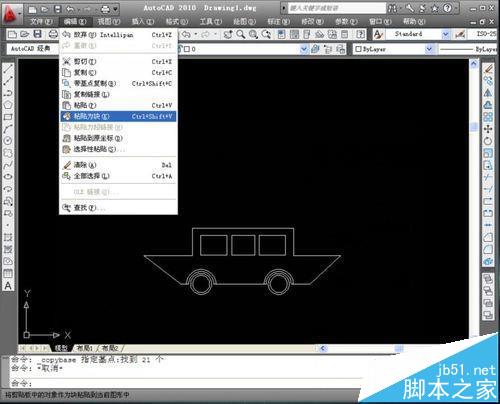Select the Offset tool in the modify toolbar

click(x=488, y=105)
